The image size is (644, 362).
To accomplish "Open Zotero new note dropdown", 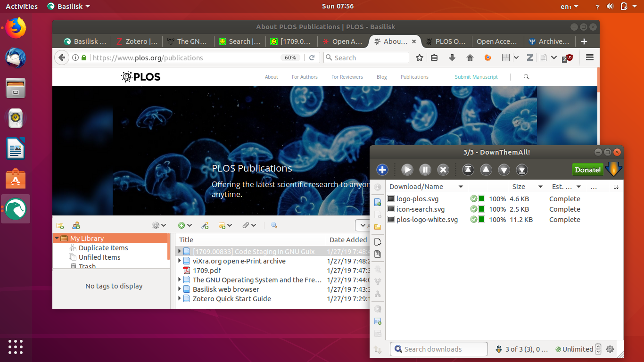I will (225, 226).
